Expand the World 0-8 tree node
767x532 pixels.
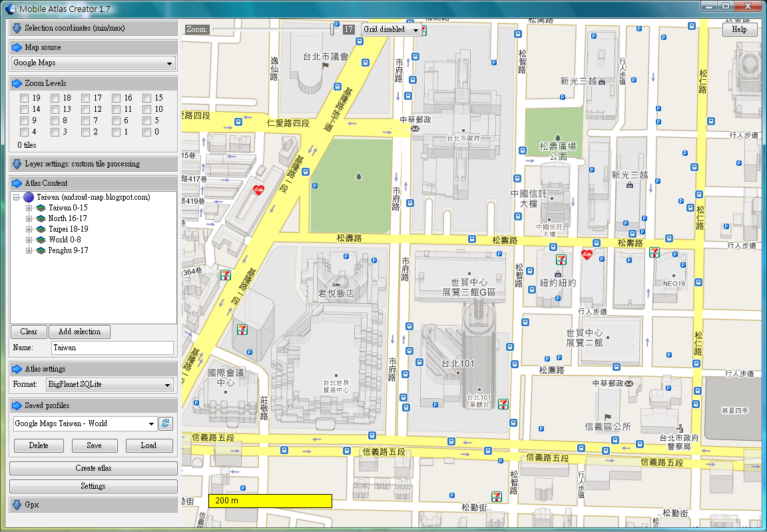tap(29, 240)
